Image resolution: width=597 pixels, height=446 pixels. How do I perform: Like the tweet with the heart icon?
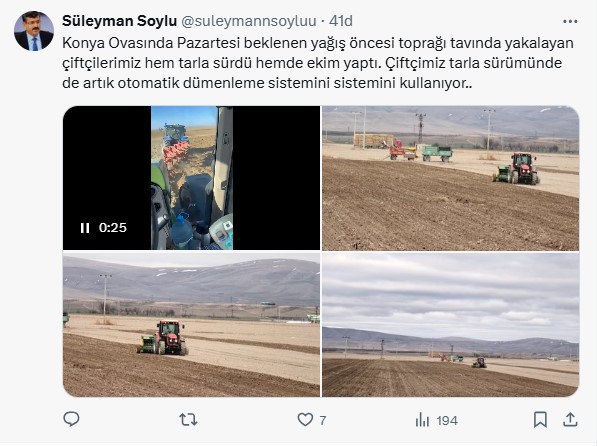click(x=305, y=420)
